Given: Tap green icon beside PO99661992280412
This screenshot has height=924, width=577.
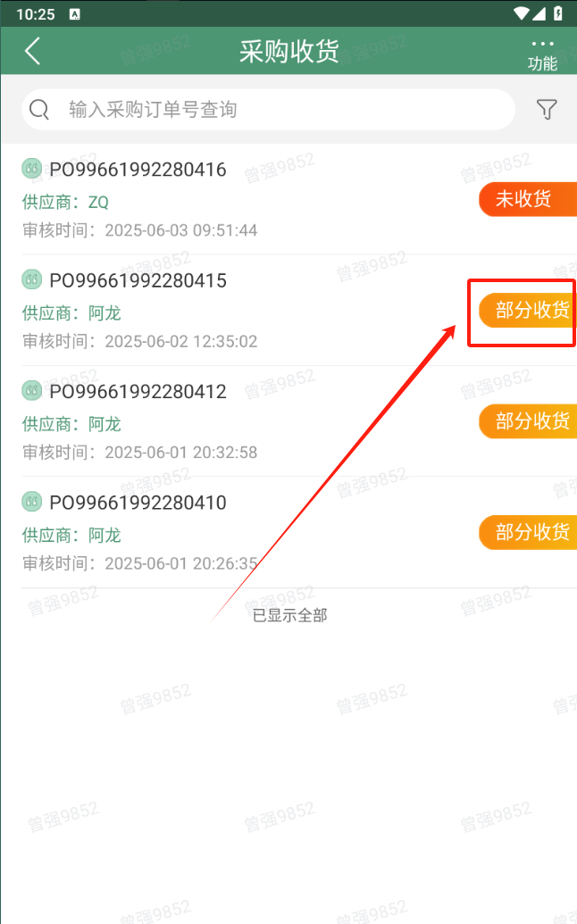Looking at the screenshot, I should pyautogui.click(x=32, y=390).
